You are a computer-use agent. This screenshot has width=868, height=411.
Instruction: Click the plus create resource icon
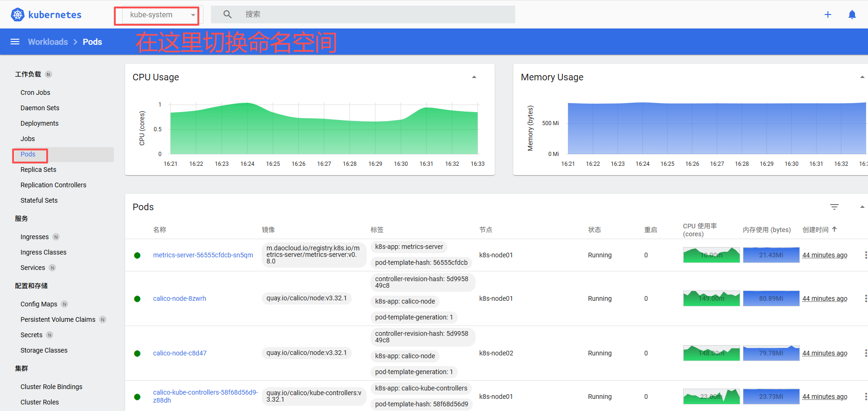[828, 14]
